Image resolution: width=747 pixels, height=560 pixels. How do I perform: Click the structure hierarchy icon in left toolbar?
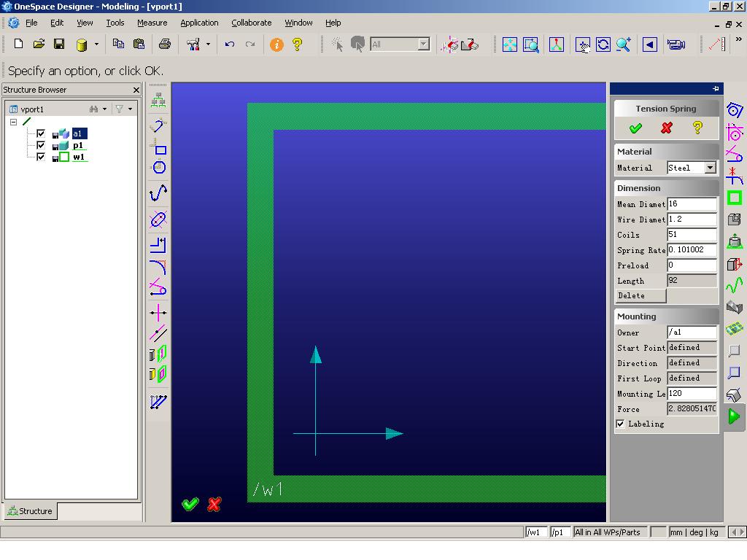[158, 101]
